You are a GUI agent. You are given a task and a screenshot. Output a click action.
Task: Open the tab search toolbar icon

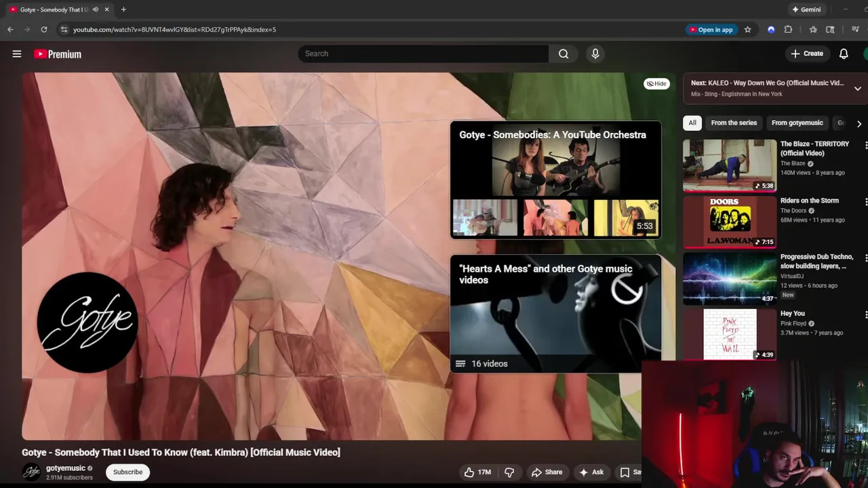tap(830, 29)
